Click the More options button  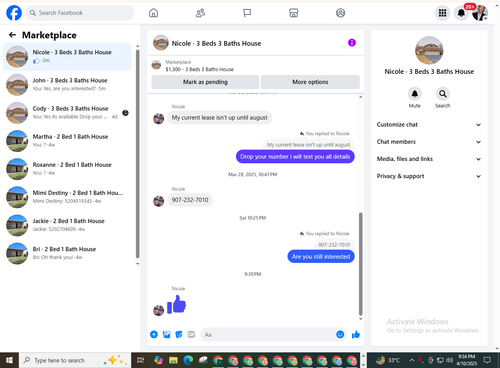pyautogui.click(x=310, y=82)
